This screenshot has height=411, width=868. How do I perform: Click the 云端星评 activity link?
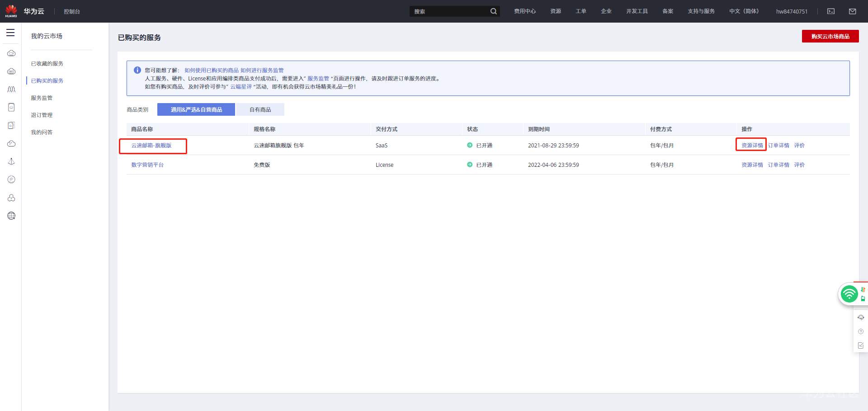tap(241, 87)
